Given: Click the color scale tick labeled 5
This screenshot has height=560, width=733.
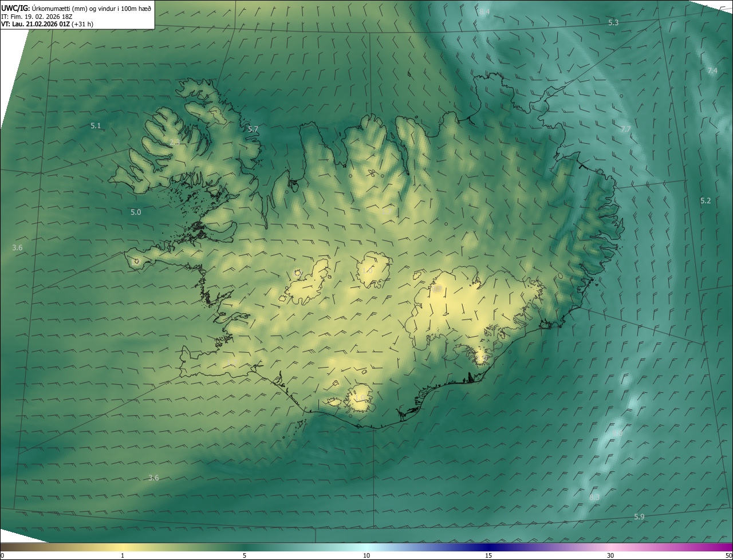Looking at the screenshot, I should pyautogui.click(x=245, y=555).
